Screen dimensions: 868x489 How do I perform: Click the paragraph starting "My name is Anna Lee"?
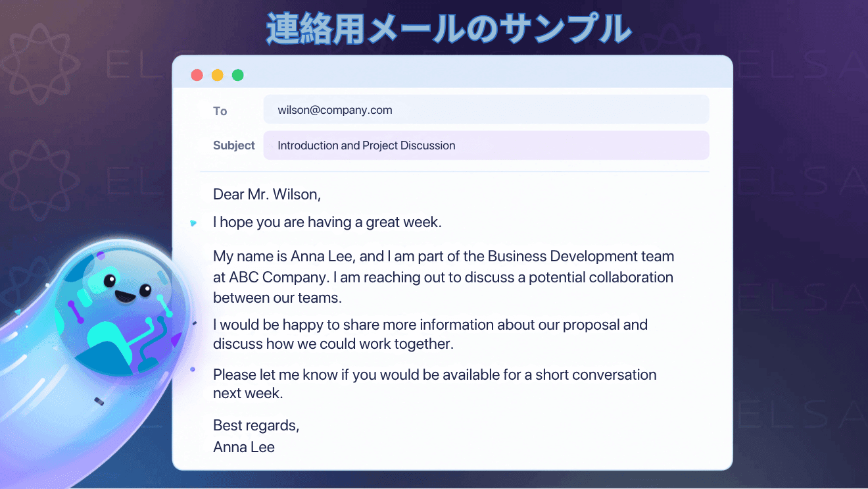pyautogui.click(x=444, y=277)
